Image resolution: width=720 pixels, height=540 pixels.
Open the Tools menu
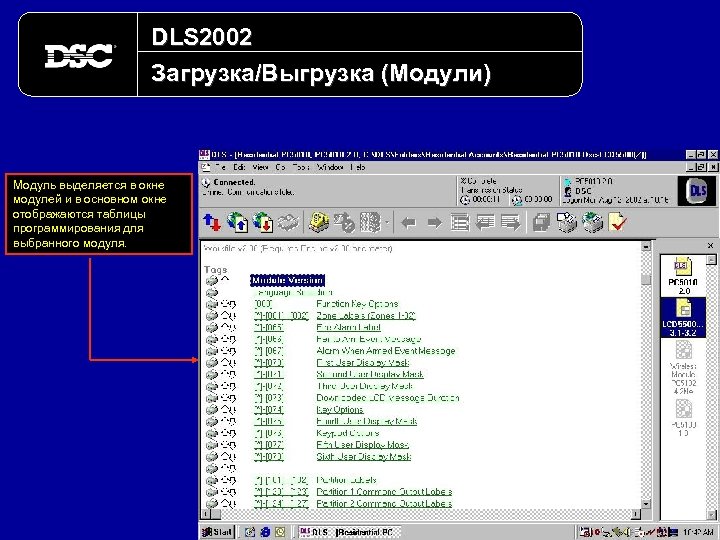tap(301, 168)
